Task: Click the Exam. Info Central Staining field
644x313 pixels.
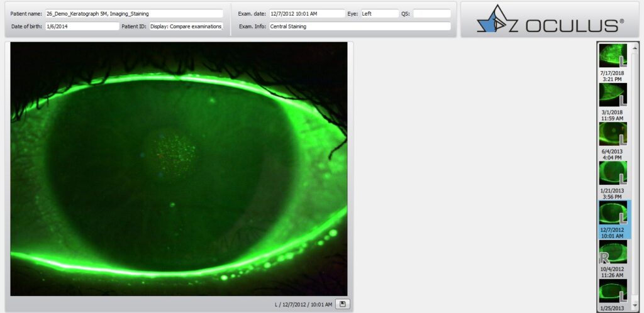Action: click(359, 26)
